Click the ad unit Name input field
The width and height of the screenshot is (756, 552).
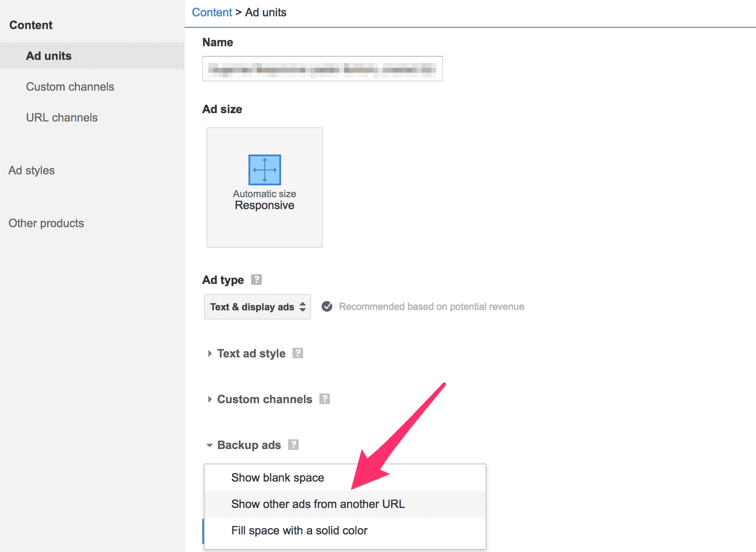(x=322, y=69)
